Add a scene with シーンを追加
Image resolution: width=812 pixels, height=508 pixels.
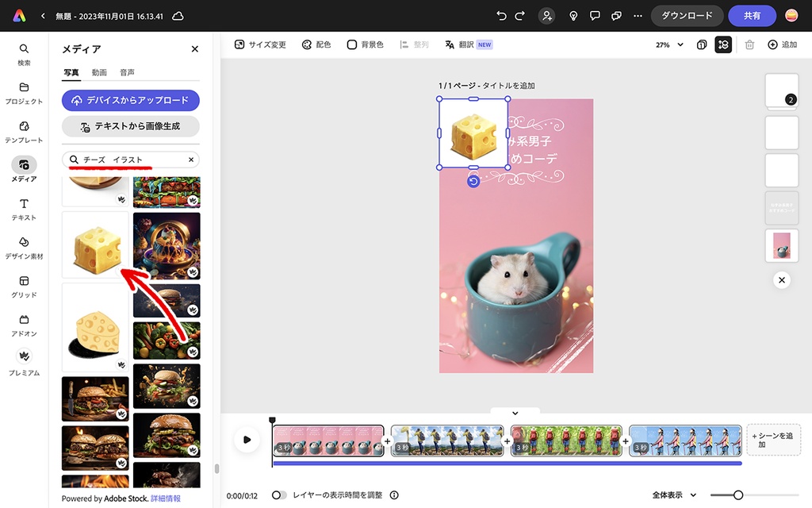click(773, 440)
